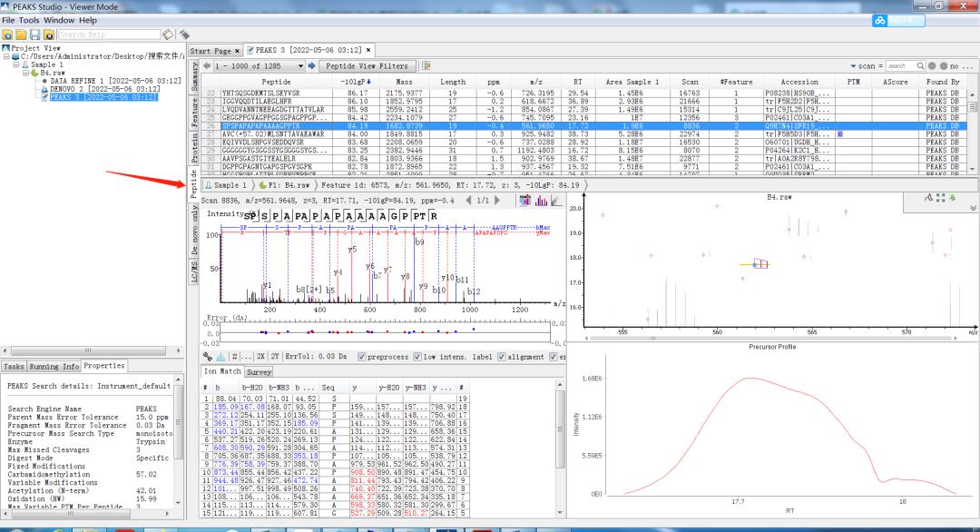Switch to the Survey tab
980x532 pixels.
[x=259, y=371]
